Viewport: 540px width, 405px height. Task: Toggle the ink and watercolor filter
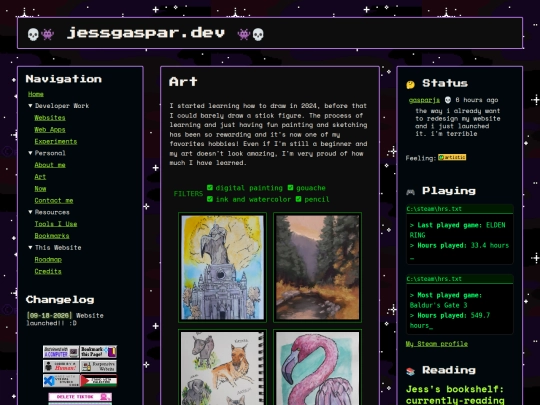(x=210, y=199)
